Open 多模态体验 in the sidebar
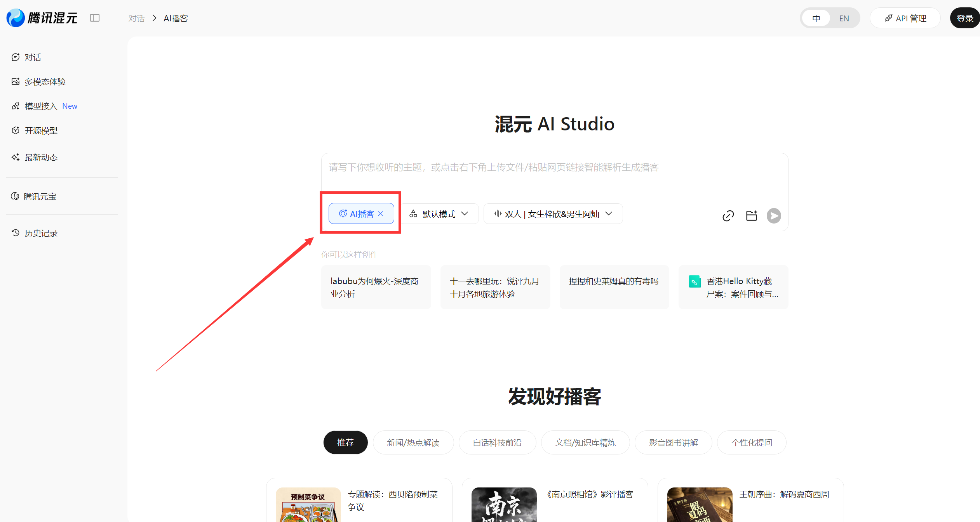Viewport: 980px width, 522px height. tap(45, 82)
